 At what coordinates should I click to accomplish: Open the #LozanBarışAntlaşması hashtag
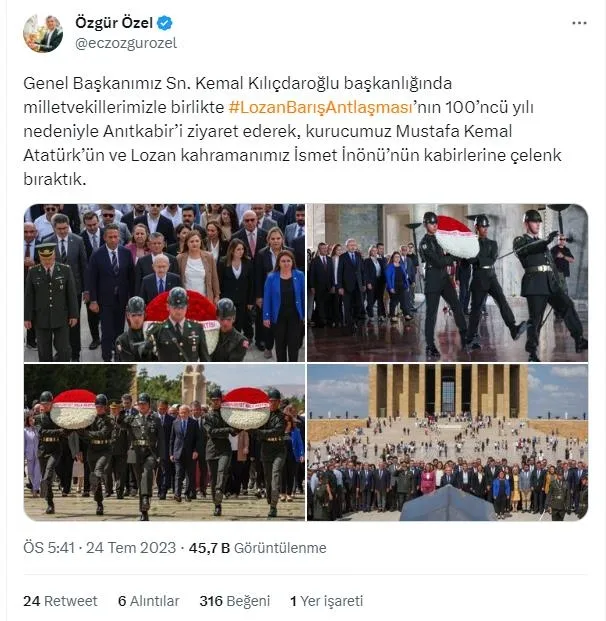pyautogui.click(x=321, y=107)
